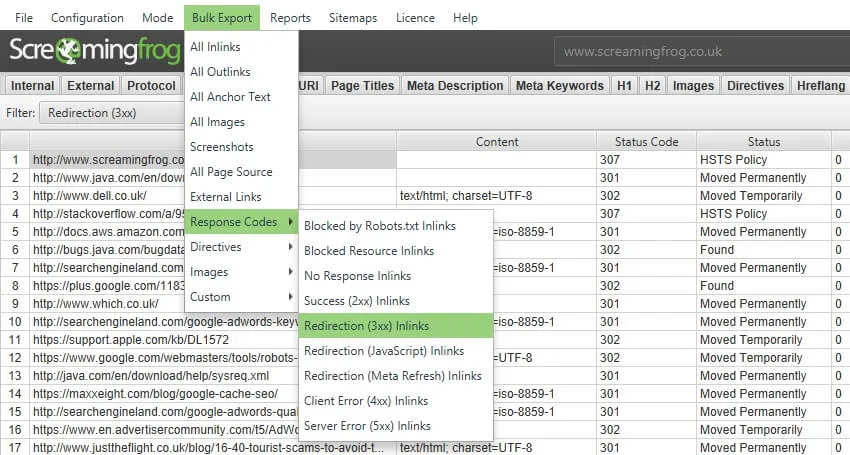Open the Reports menu

[x=290, y=18]
